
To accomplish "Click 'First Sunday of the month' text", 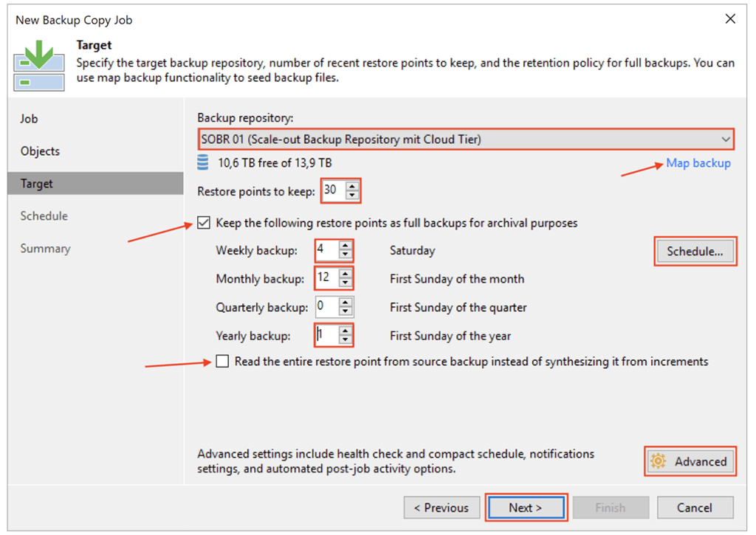I will [456, 279].
